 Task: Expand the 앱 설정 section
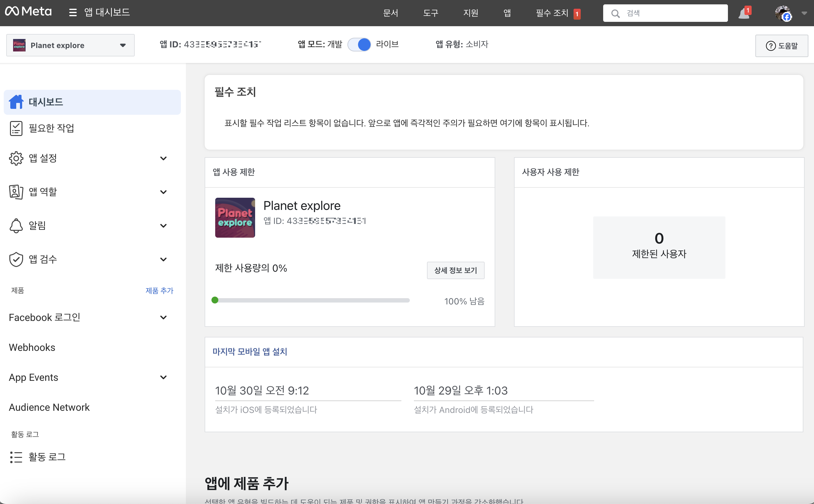pyautogui.click(x=163, y=158)
